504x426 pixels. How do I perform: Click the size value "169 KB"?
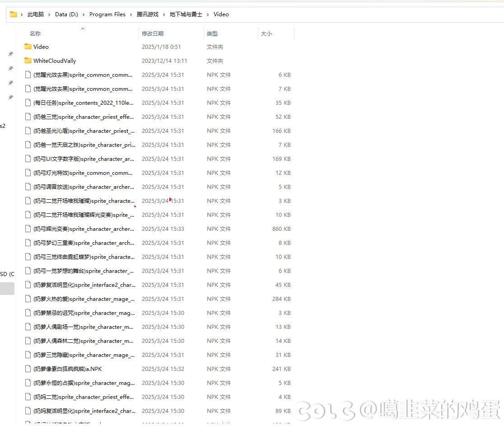tap(281, 159)
